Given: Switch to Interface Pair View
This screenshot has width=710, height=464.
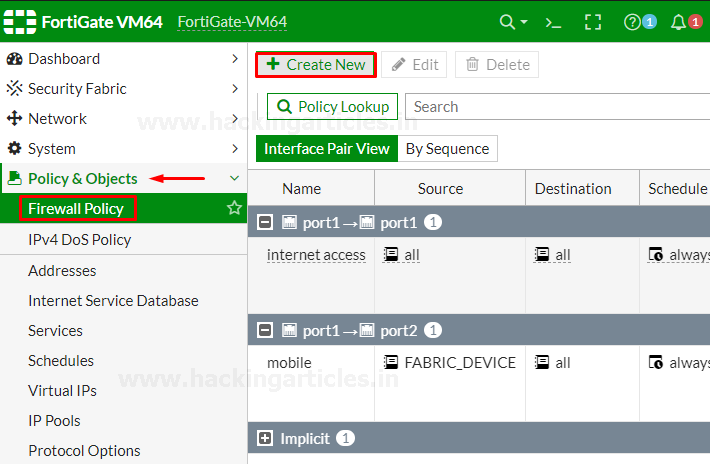Looking at the screenshot, I should (x=326, y=148).
